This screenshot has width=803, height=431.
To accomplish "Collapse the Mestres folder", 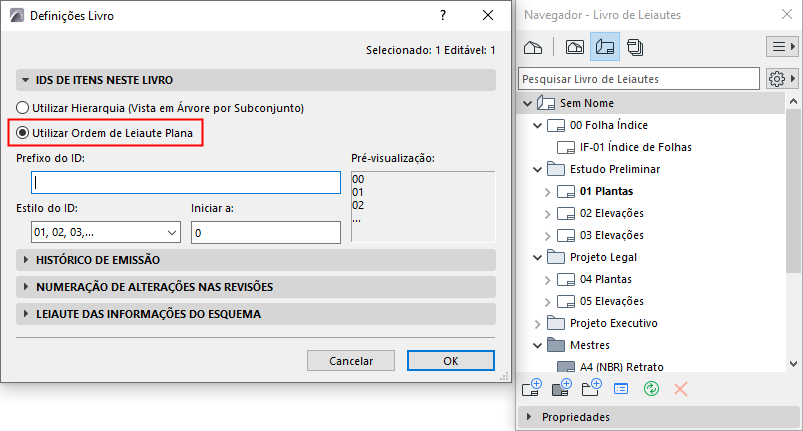I will [537, 346].
